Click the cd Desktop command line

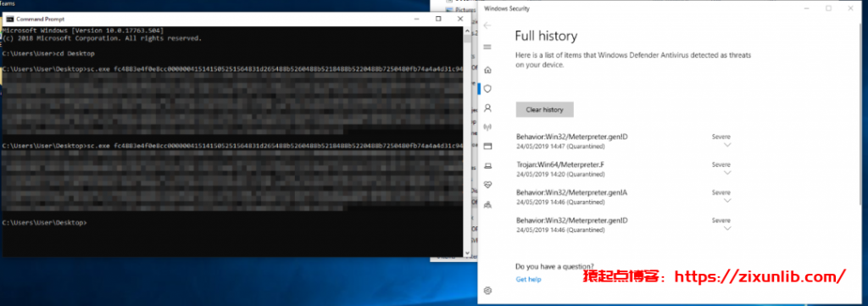[x=48, y=53]
